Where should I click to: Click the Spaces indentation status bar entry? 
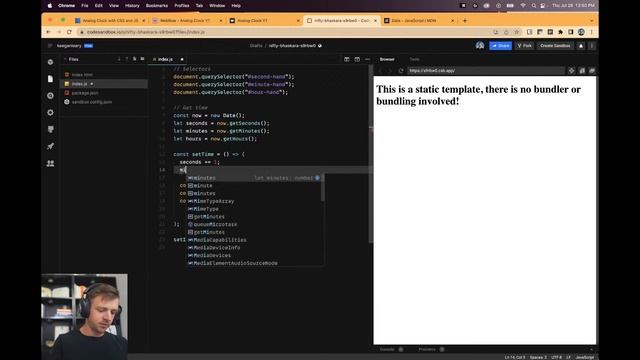point(538,357)
